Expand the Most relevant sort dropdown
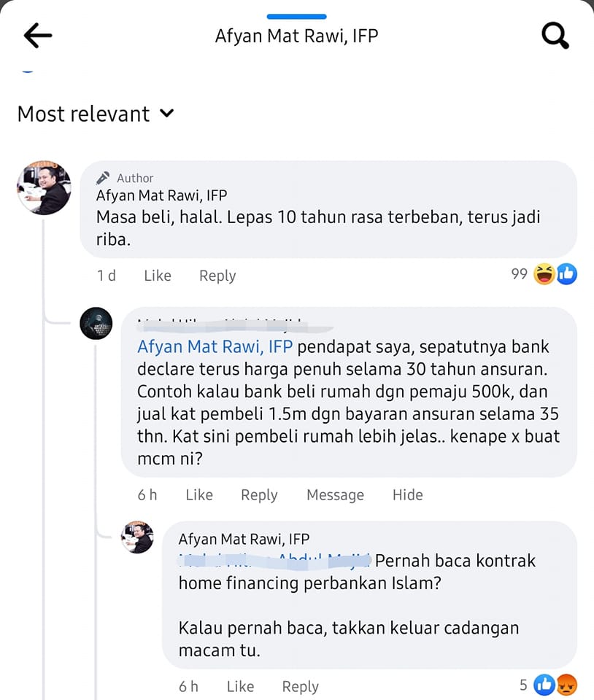Viewport: 594px width, 700px height. pyautogui.click(x=96, y=114)
